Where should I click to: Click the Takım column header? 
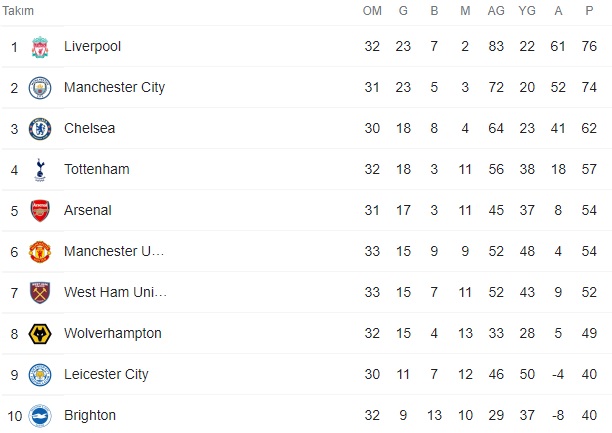pos(17,10)
